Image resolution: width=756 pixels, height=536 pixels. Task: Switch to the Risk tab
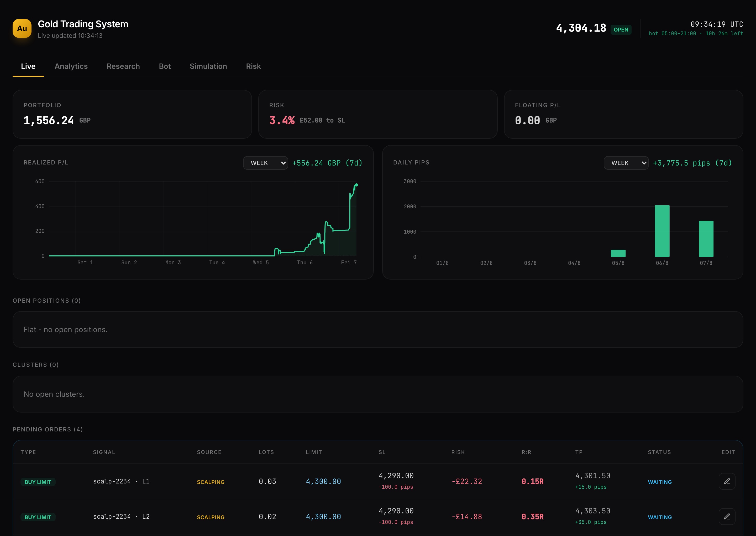coord(253,66)
